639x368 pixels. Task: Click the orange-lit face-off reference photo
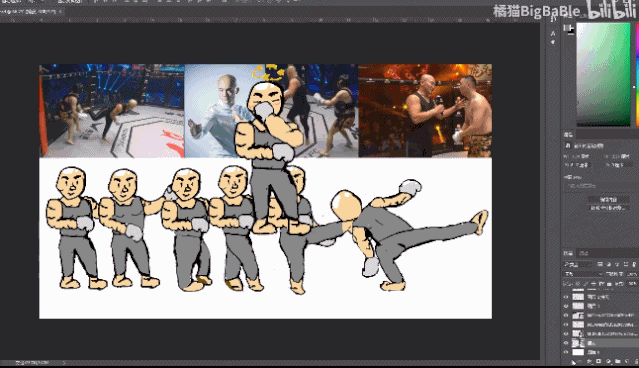(425, 110)
